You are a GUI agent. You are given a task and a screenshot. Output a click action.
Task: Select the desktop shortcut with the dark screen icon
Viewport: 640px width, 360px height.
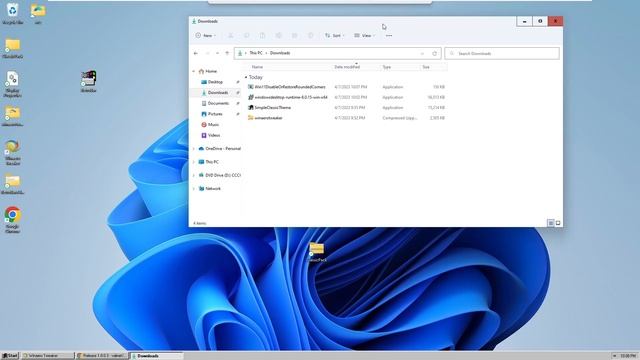pyautogui.click(x=89, y=81)
